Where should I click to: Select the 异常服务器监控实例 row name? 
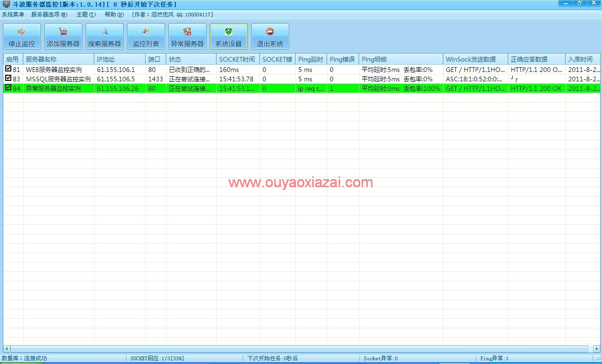click(x=53, y=88)
